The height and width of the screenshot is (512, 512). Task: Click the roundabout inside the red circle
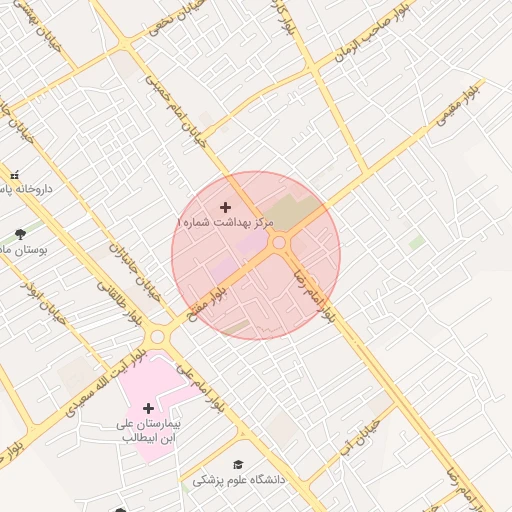(x=279, y=243)
